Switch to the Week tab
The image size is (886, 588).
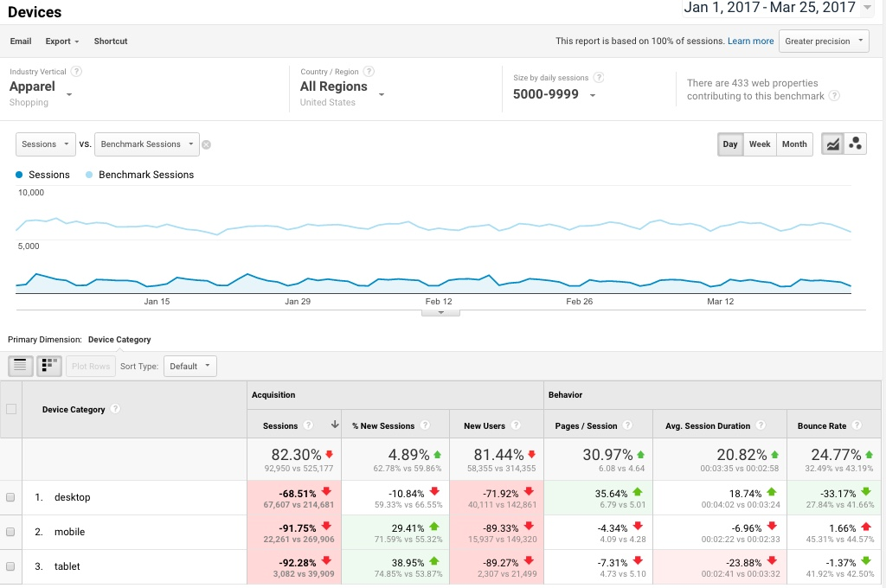pos(759,144)
